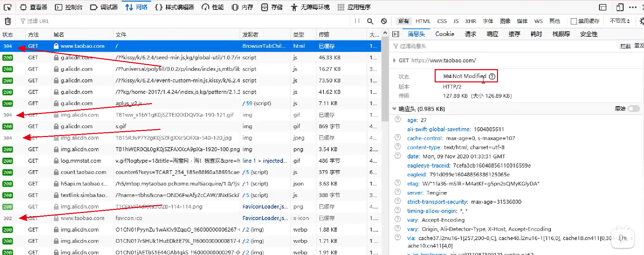Click the request list scrollbar up arrow
This screenshot has height=255, width=644.
click(385, 33)
